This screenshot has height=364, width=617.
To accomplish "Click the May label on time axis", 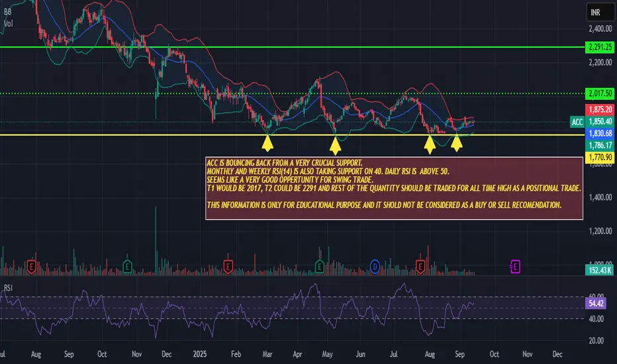I will point(328,354).
